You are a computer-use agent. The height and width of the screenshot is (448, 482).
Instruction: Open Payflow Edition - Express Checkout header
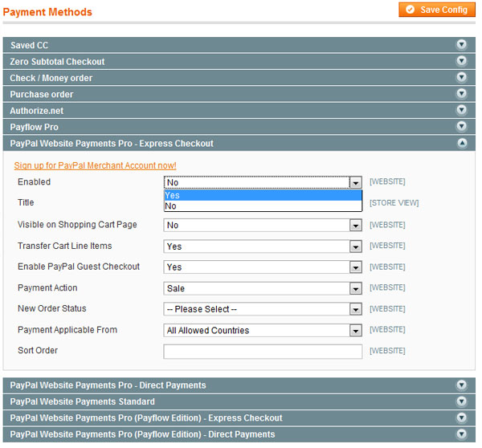pyautogui.click(x=239, y=417)
